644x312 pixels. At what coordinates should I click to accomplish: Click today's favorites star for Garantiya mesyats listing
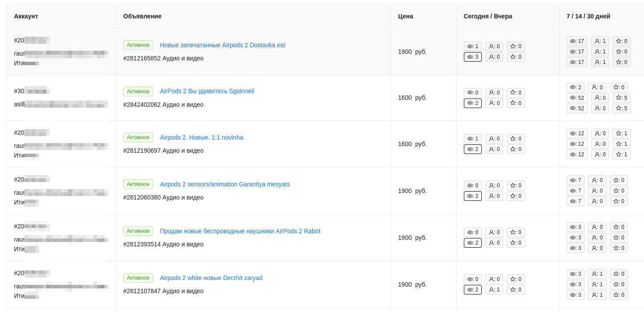[x=515, y=186]
